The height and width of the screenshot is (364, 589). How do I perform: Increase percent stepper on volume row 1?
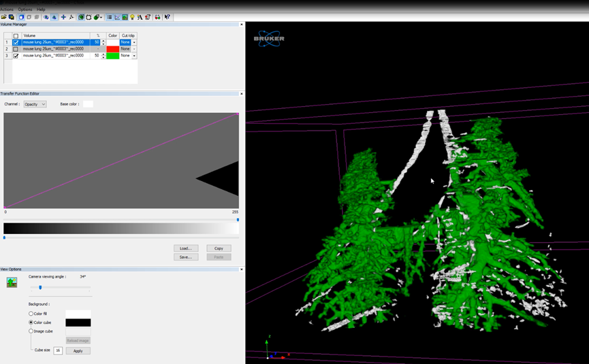coord(104,41)
